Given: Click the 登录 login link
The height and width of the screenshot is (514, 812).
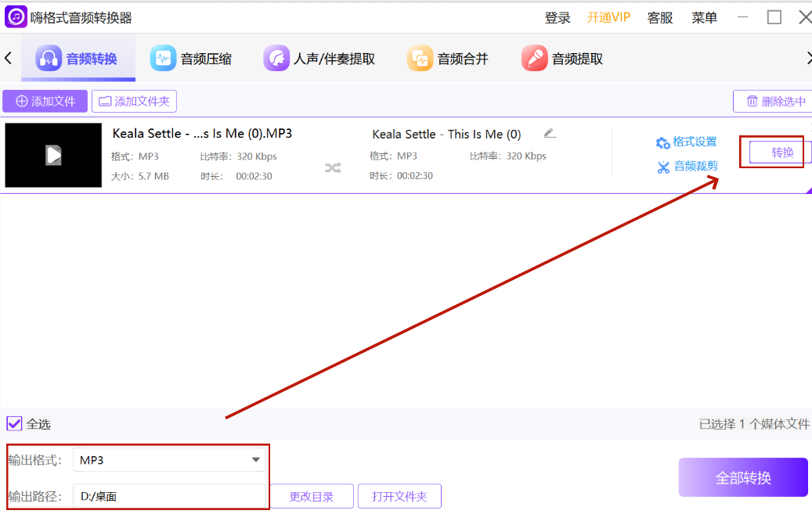Looking at the screenshot, I should click(x=558, y=16).
